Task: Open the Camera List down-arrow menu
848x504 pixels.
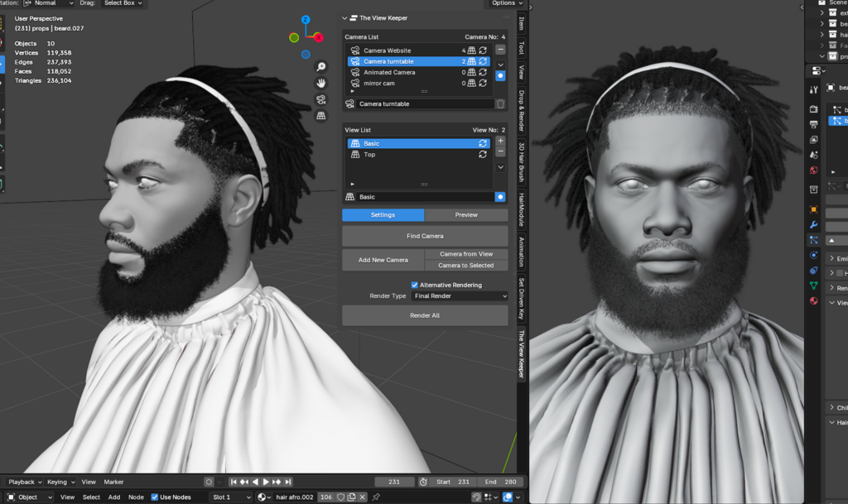Action: point(501,65)
